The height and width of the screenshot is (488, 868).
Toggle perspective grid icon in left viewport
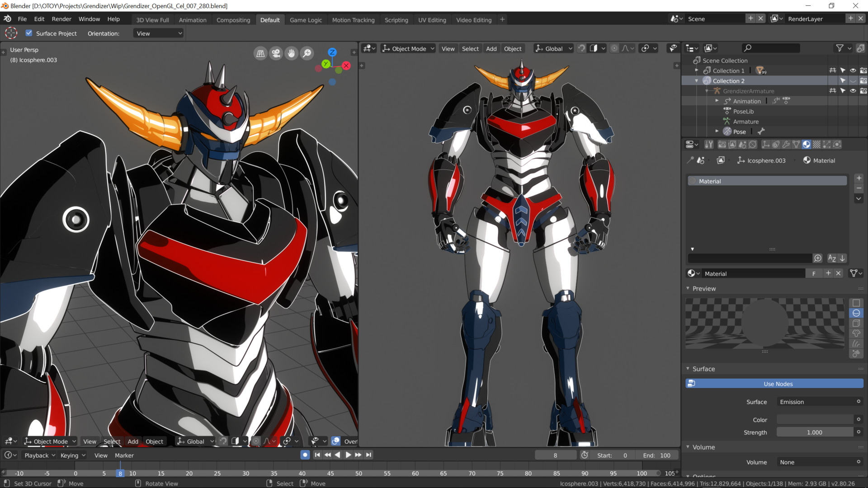[x=260, y=53]
